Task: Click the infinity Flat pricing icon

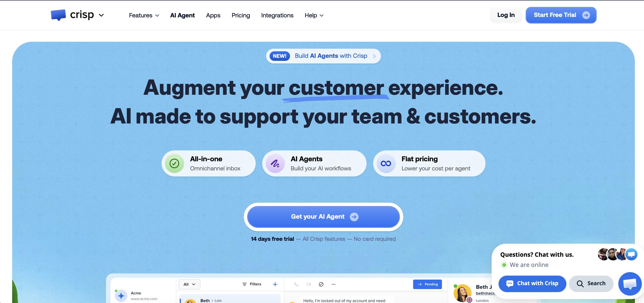Action: coord(386,163)
